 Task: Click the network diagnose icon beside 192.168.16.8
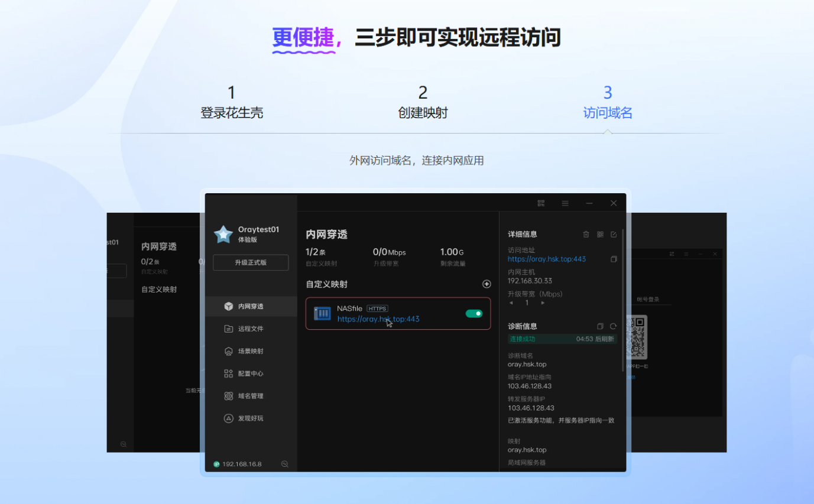coord(284,464)
